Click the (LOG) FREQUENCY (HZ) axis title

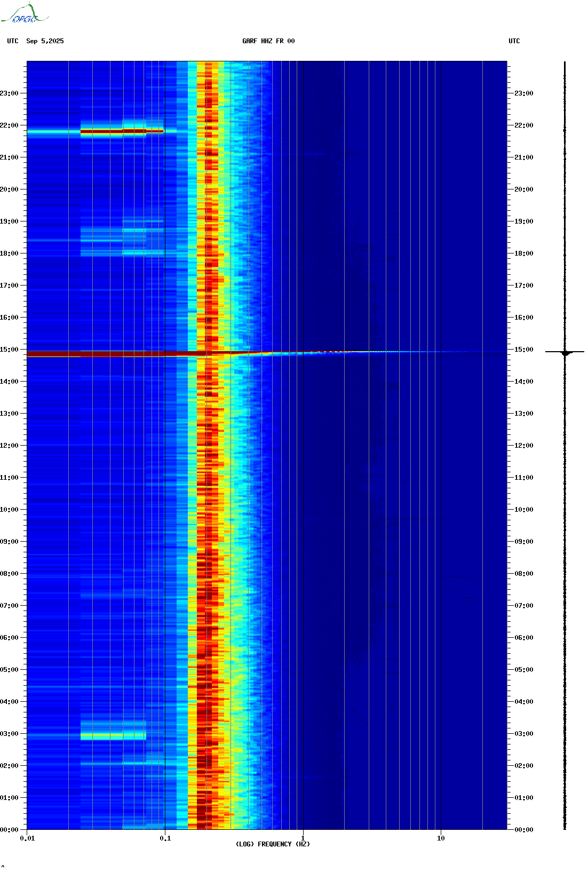click(x=273, y=844)
